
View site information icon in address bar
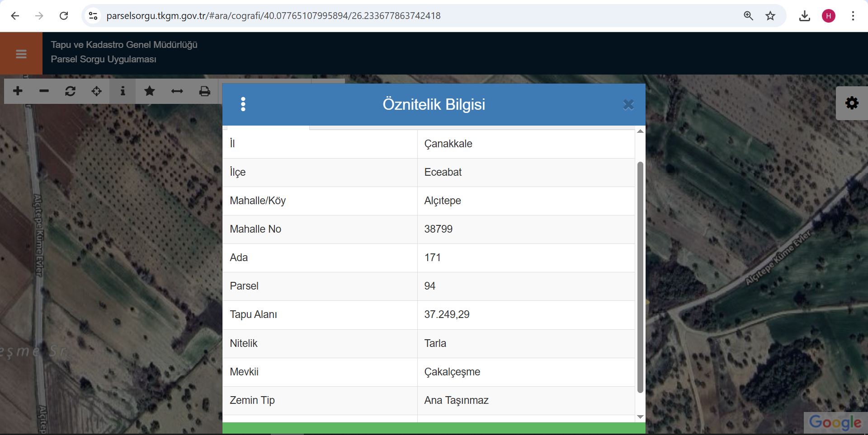93,16
